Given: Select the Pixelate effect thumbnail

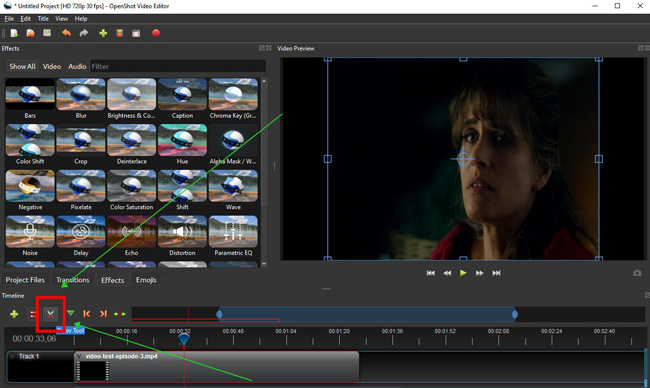Looking at the screenshot, I should pyautogui.click(x=81, y=186).
